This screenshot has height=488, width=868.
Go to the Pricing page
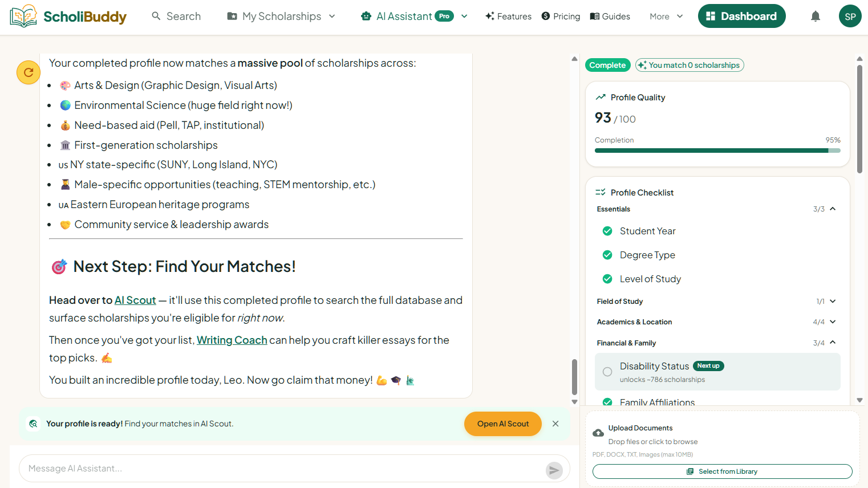(x=561, y=17)
